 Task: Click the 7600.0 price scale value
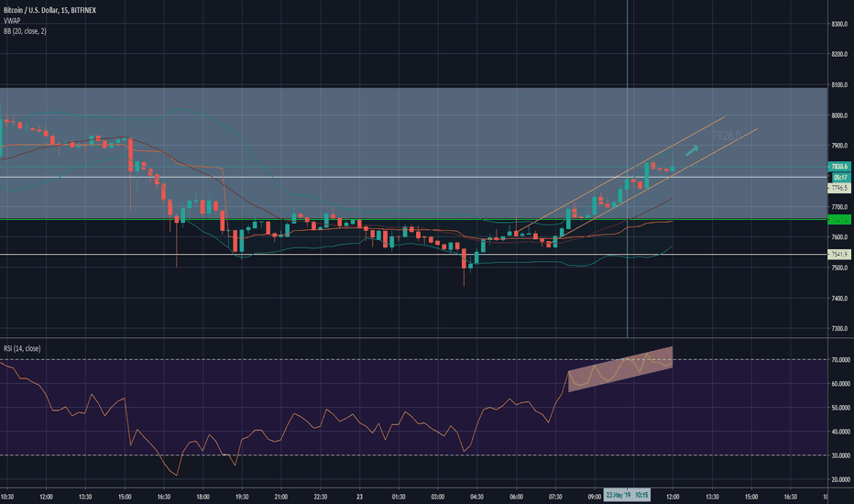pos(840,237)
